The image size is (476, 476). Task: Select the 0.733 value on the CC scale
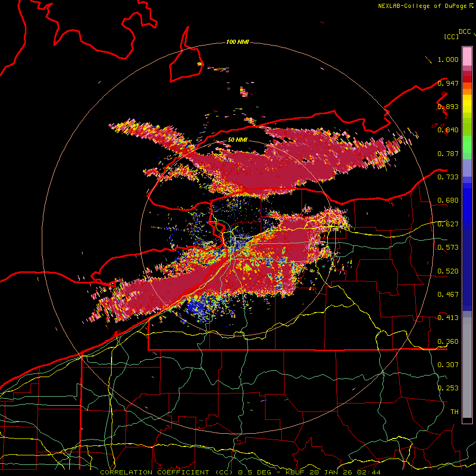(x=448, y=177)
